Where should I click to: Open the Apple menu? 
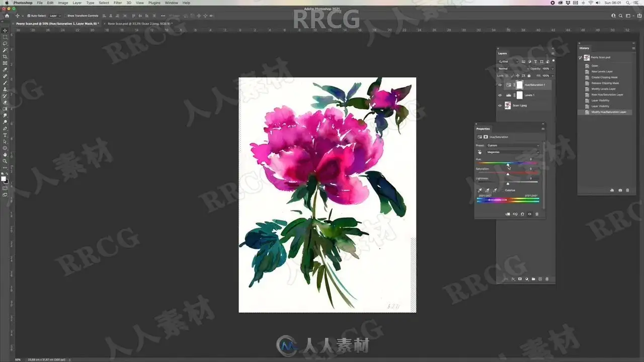(x=6, y=3)
